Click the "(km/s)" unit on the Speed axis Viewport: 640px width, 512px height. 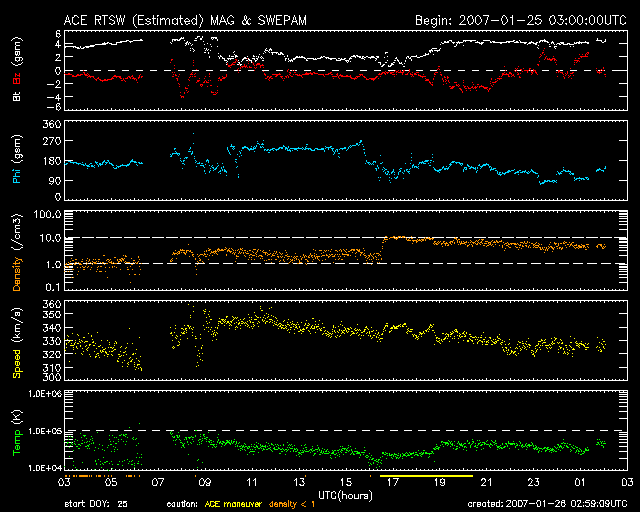tap(17, 325)
